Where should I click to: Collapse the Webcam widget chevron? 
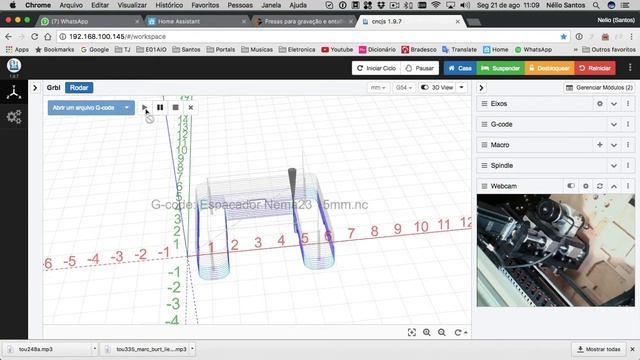tap(614, 186)
